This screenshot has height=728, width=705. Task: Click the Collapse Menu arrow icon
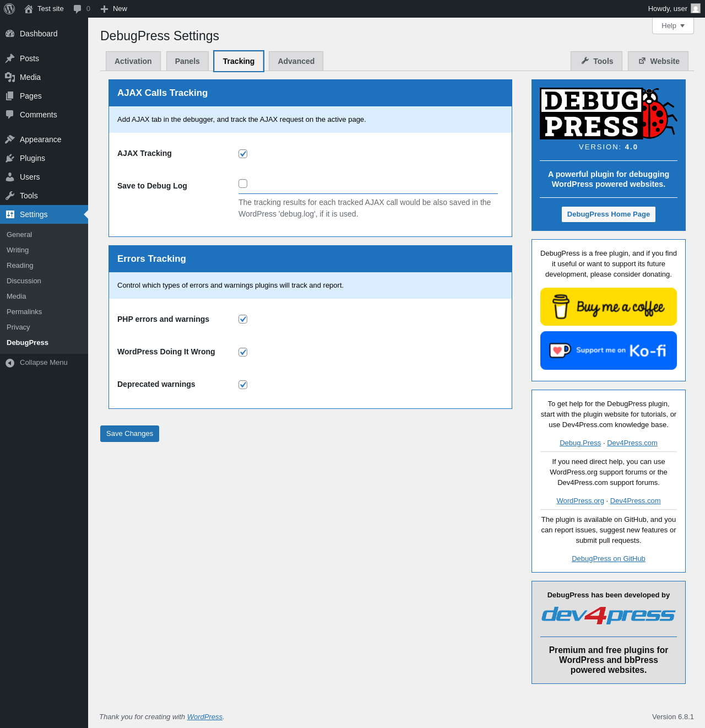click(10, 363)
